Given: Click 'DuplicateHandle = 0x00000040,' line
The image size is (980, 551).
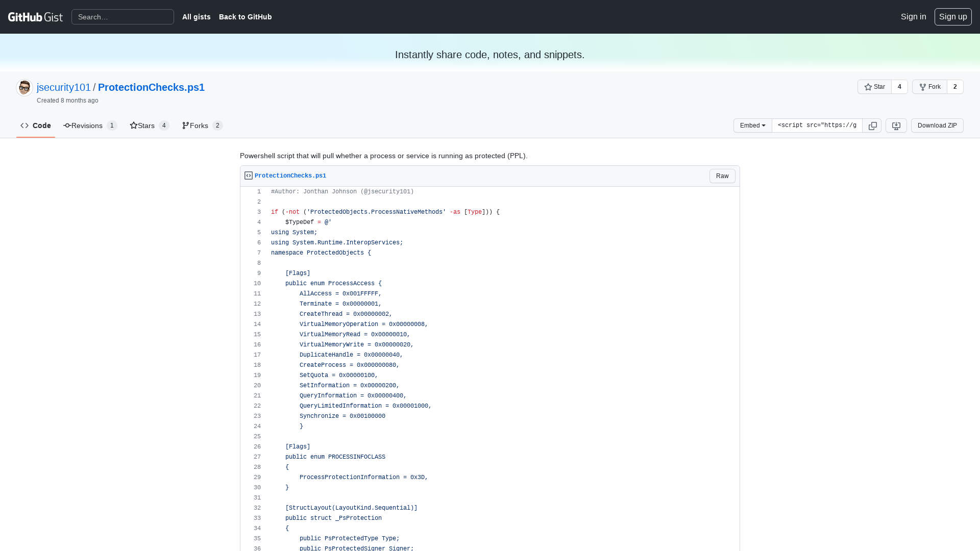Looking at the screenshot, I should pyautogui.click(x=351, y=355).
